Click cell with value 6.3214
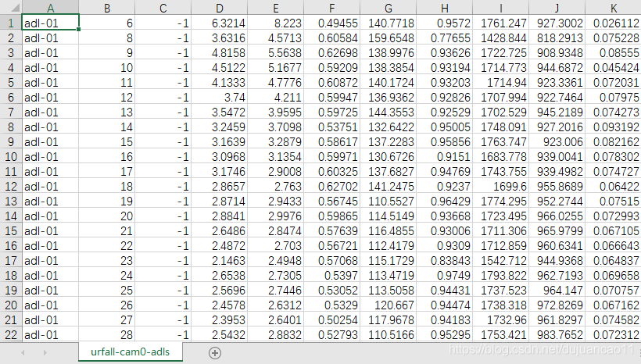Viewport: 641px width, 364px height. pos(219,23)
